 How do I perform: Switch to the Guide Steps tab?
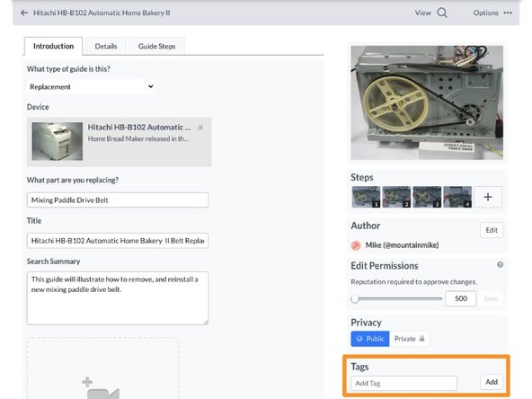[156, 46]
